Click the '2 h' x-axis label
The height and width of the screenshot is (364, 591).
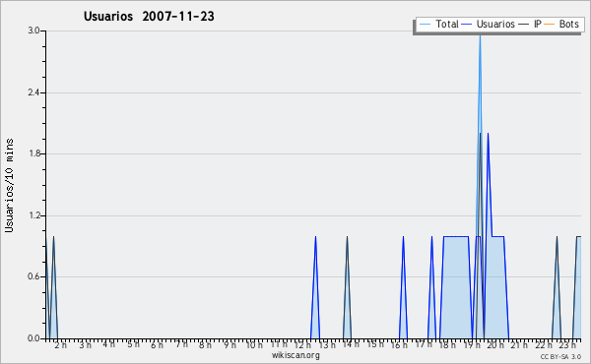[x=61, y=344]
